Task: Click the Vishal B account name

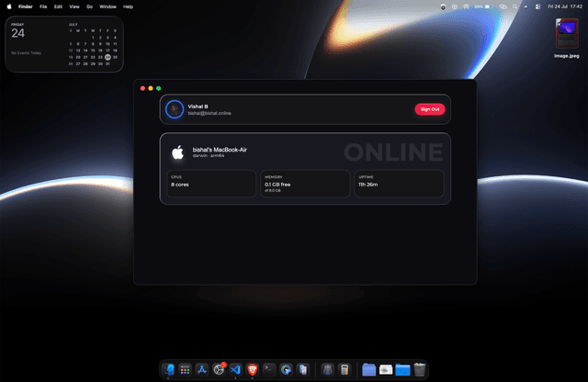Action: [x=198, y=107]
